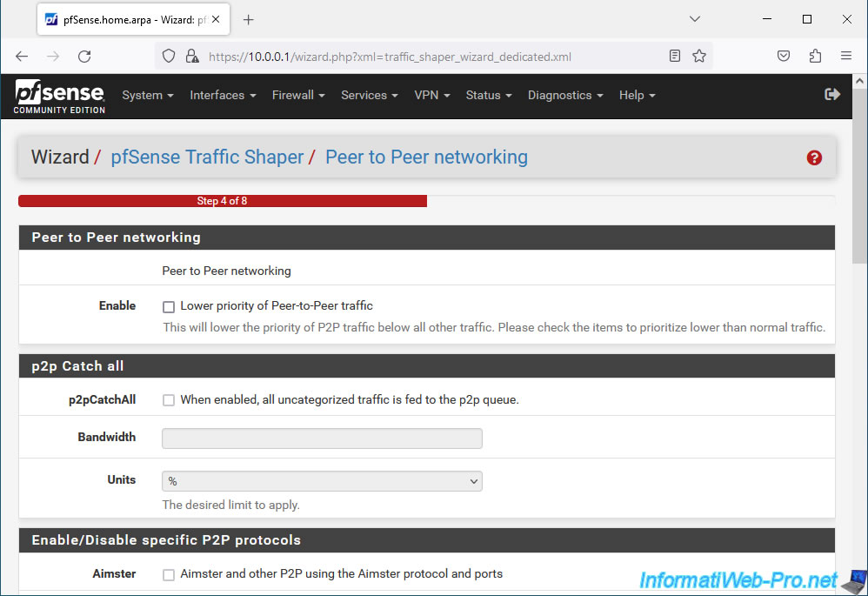Click the red help question mark icon
Screen dimensions: 868x596
coord(814,157)
